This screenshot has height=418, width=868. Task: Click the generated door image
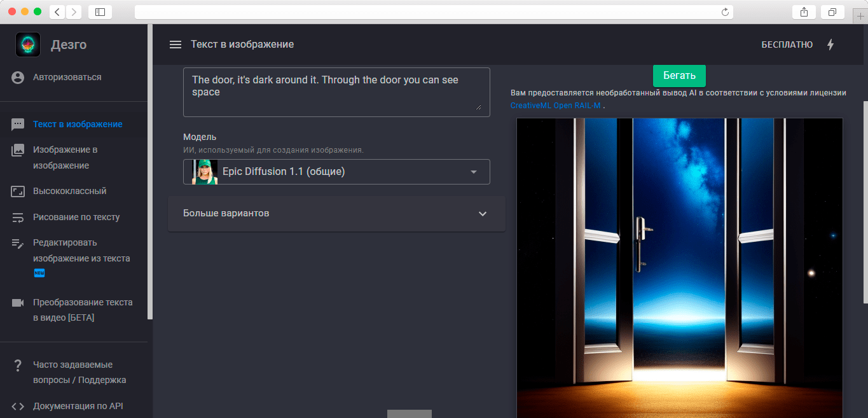pos(679,268)
